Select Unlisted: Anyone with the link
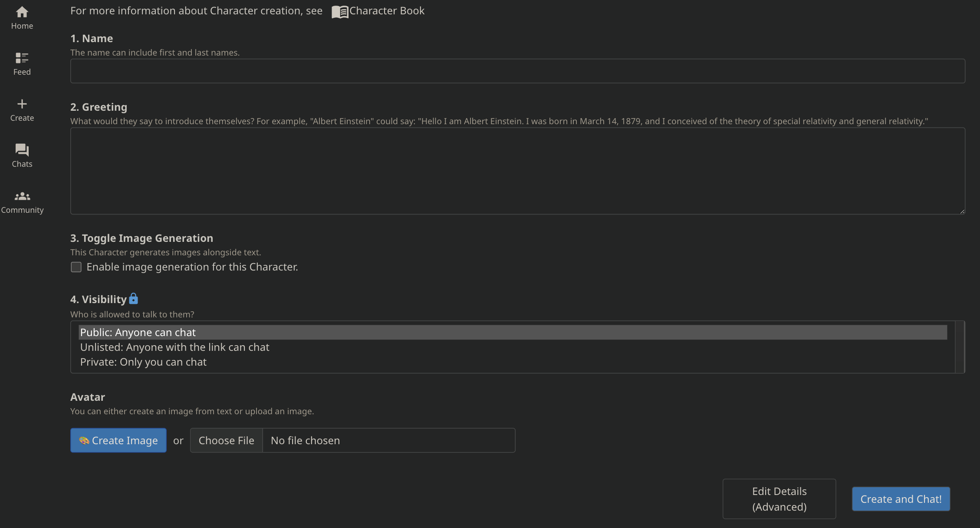Image resolution: width=980 pixels, height=528 pixels. coord(174,347)
